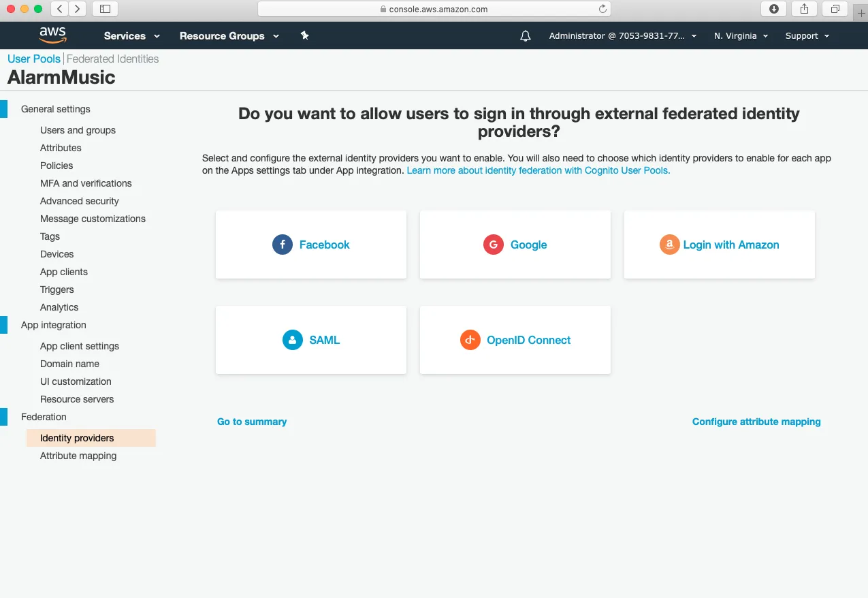Click the Google provider logo icon
The width and height of the screenshot is (868, 598).
pos(494,245)
